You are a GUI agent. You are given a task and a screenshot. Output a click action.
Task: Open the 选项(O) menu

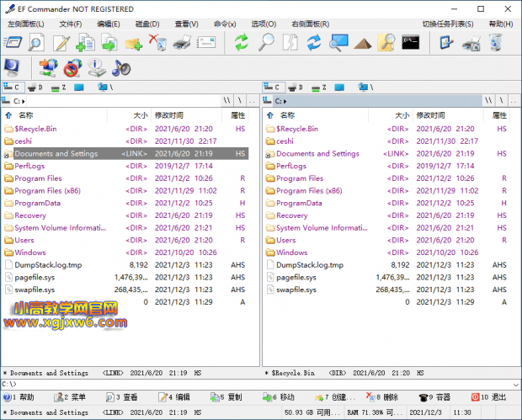click(264, 24)
